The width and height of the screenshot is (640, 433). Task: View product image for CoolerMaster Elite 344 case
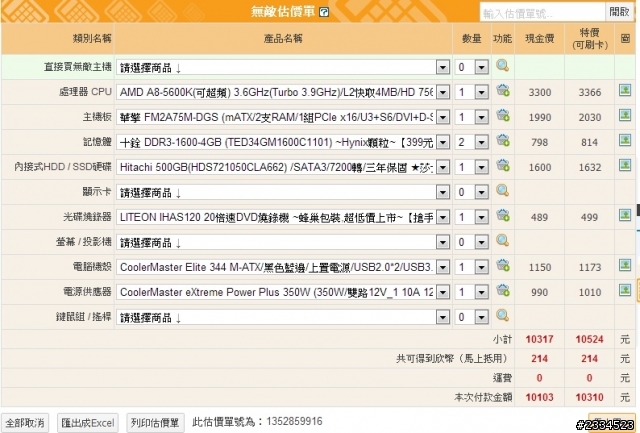click(625, 265)
